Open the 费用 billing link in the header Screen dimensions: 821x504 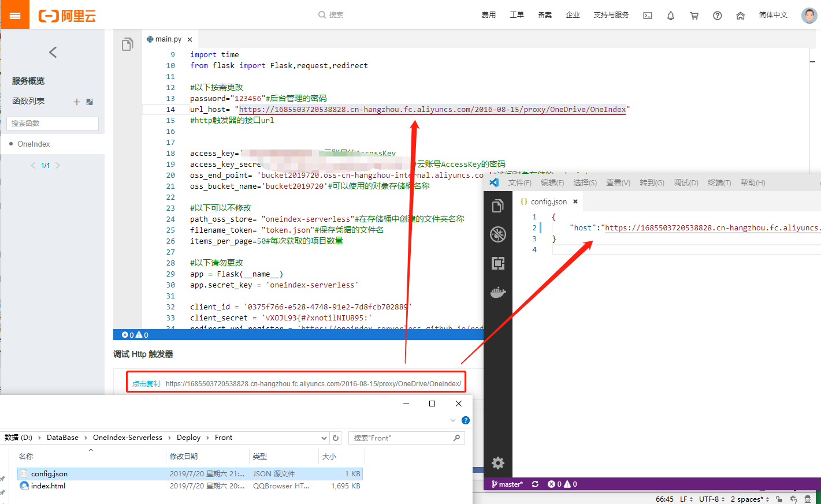[x=488, y=15]
